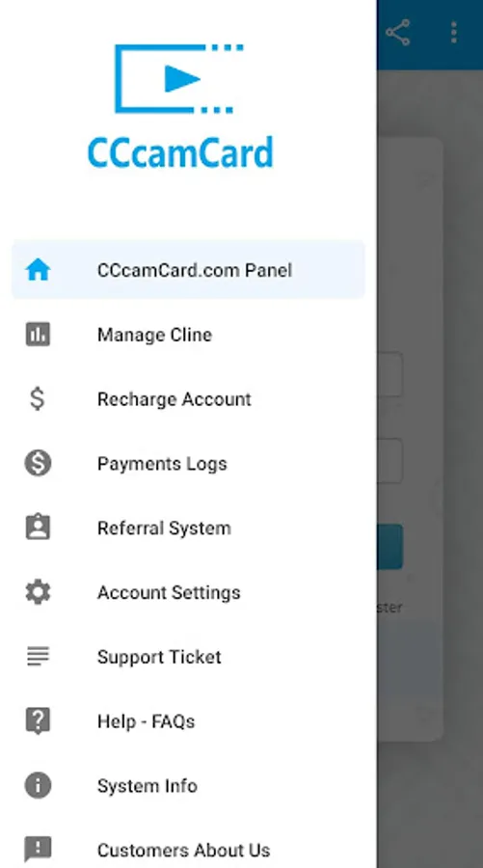Screen dimensions: 483x868
Task: Open Payments Logs menu entry
Action: pyautogui.click(x=189, y=463)
